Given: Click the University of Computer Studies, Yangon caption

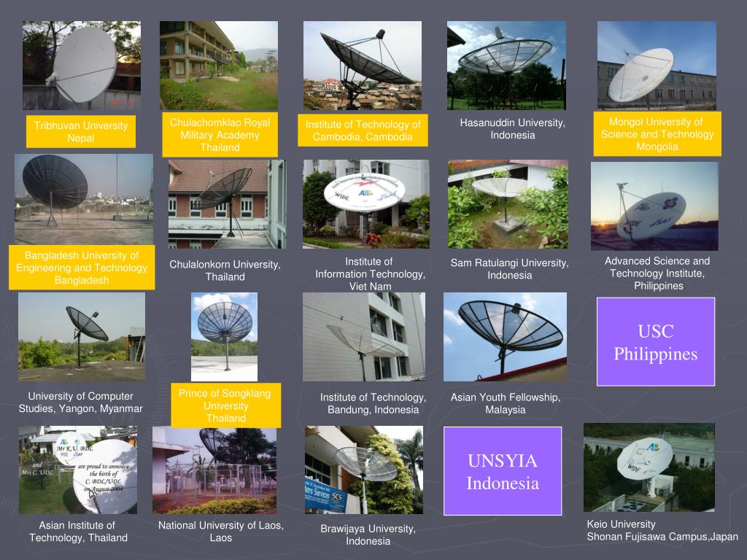Looking at the screenshot, I should point(80,402).
